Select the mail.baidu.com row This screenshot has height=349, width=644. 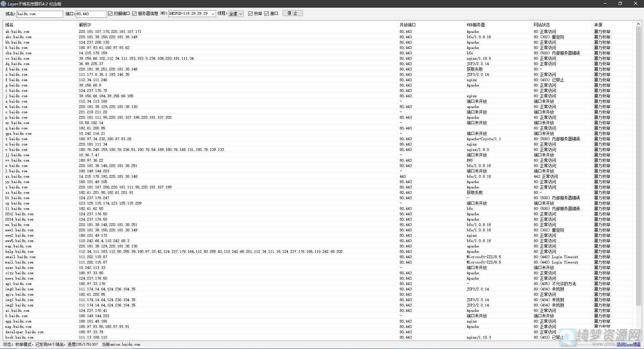319,262
